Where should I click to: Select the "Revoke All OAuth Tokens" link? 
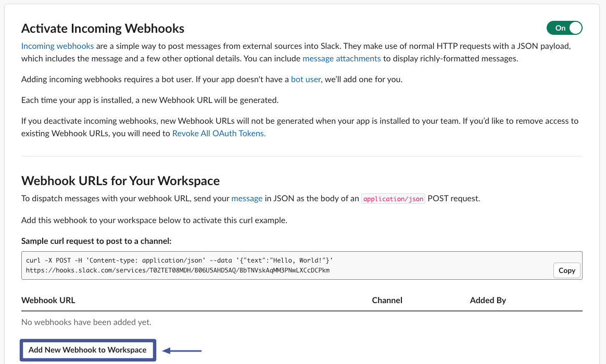[219, 133]
